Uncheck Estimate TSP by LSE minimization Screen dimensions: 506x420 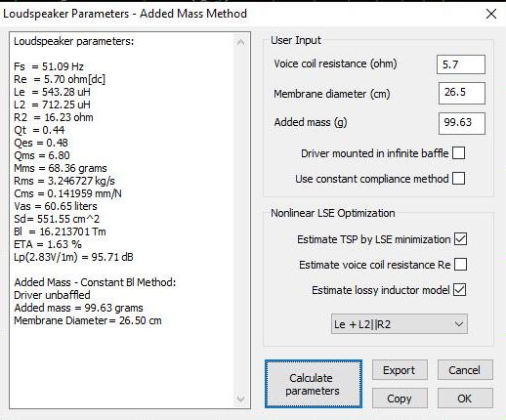pos(460,239)
